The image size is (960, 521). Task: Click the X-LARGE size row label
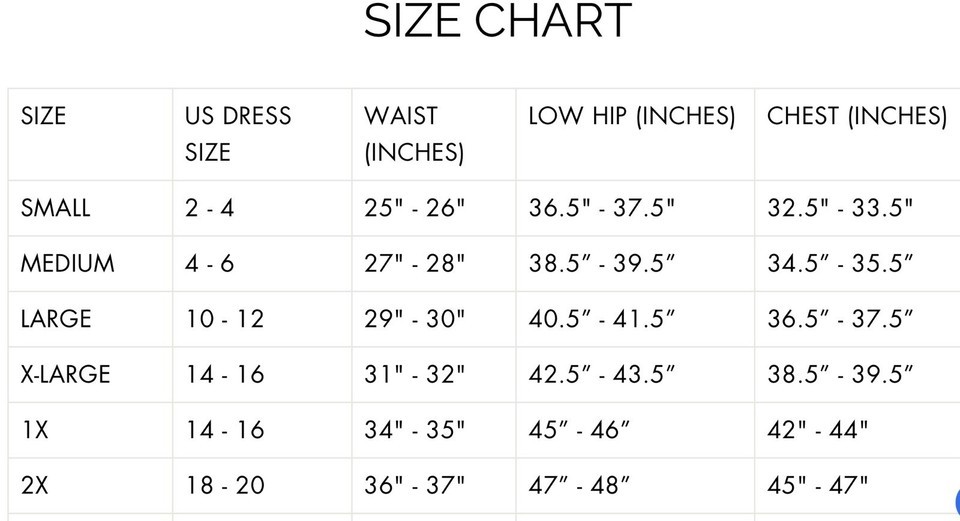point(66,375)
